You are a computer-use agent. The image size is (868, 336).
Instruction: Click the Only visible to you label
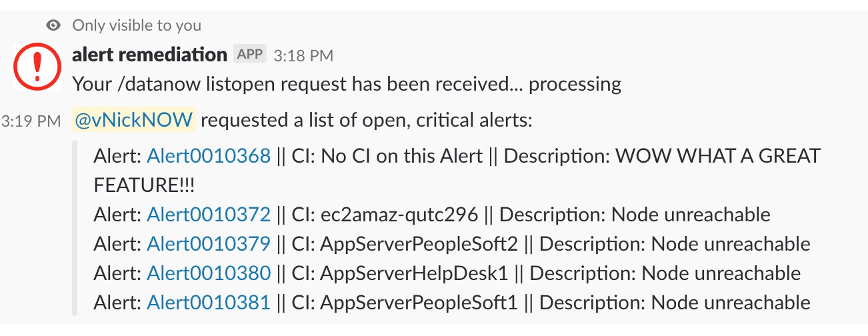point(137,25)
